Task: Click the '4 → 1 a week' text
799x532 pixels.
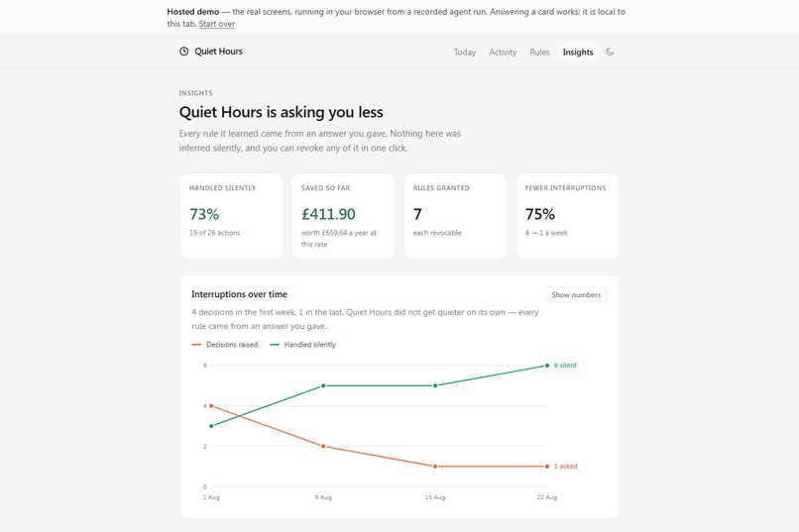Action: 546,233
